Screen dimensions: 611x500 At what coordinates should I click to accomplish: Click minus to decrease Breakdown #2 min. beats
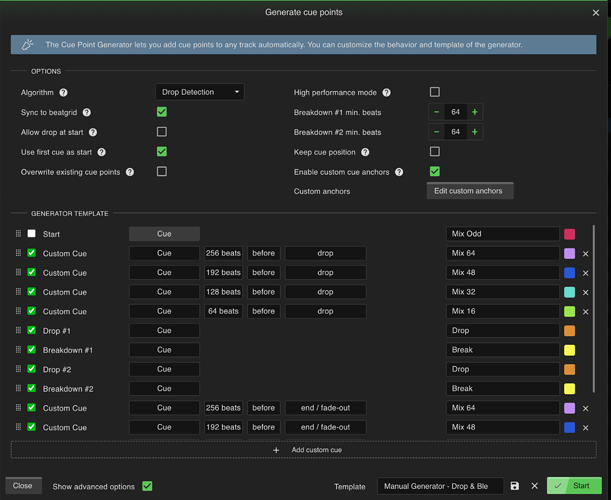click(437, 132)
